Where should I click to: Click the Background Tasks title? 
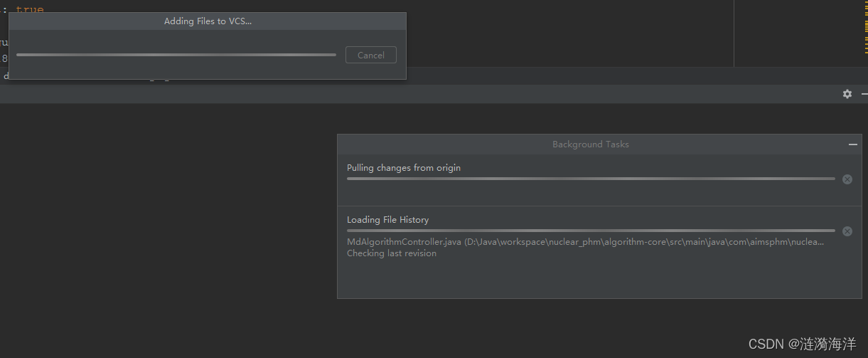tap(591, 144)
